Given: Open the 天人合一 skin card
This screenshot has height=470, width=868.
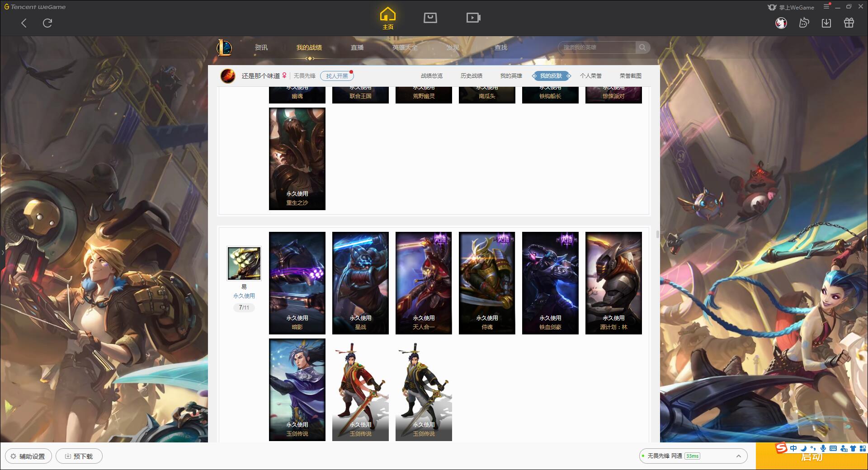Looking at the screenshot, I should [x=424, y=283].
